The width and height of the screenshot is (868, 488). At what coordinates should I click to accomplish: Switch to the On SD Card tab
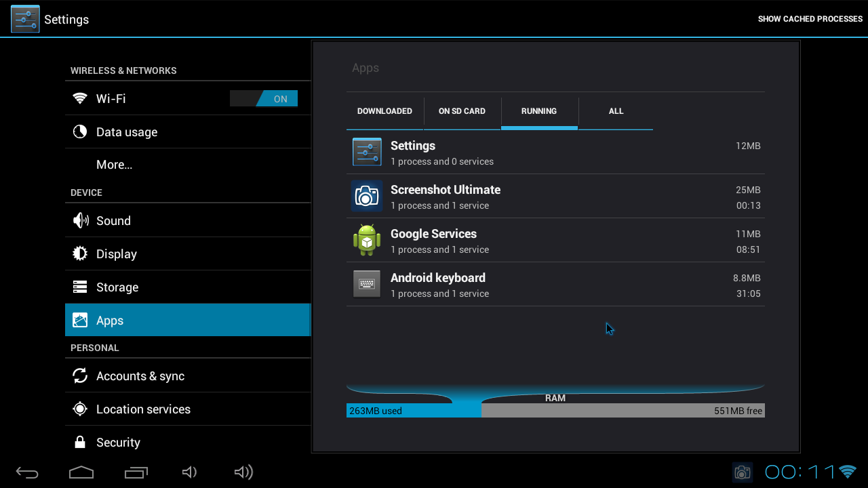tap(462, 111)
